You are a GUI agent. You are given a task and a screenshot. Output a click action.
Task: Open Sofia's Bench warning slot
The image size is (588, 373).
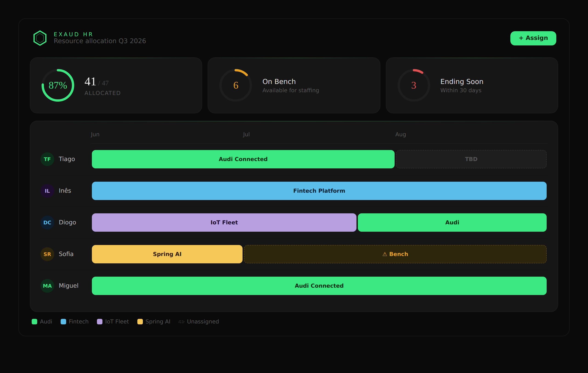coord(395,254)
